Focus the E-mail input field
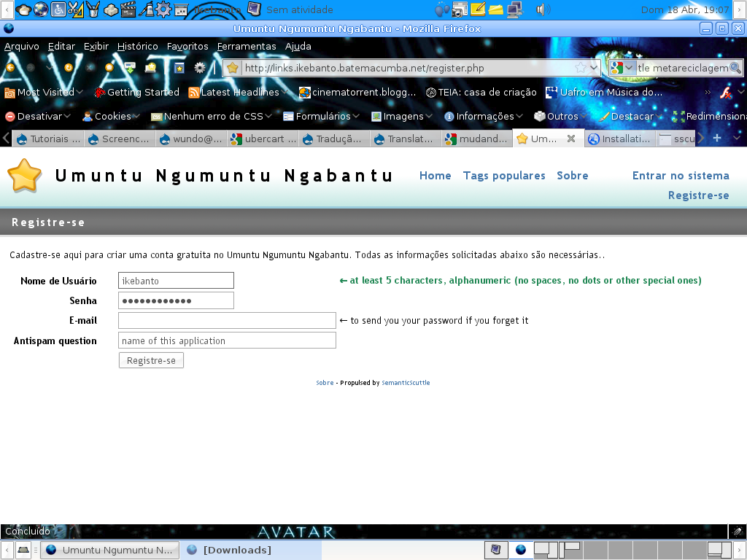The width and height of the screenshot is (747, 560). tap(227, 321)
